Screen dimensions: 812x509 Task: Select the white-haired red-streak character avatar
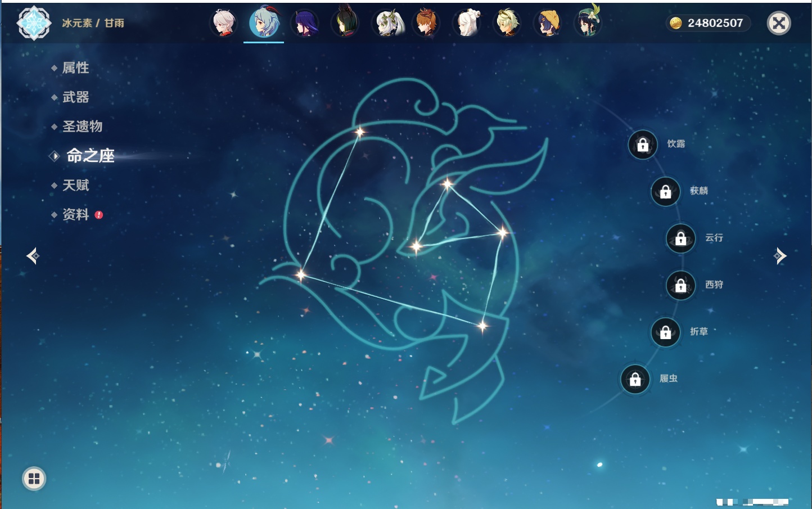(223, 23)
